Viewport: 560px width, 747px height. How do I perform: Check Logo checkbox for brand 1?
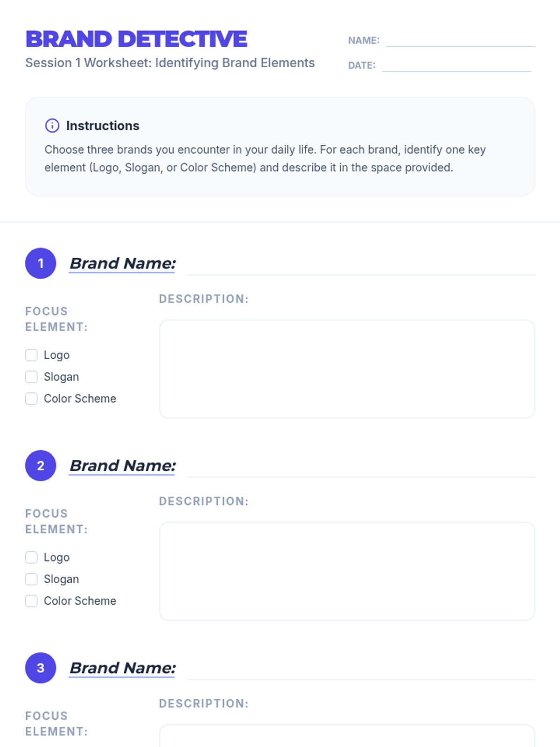pyautogui.click(x=31, y=355)
